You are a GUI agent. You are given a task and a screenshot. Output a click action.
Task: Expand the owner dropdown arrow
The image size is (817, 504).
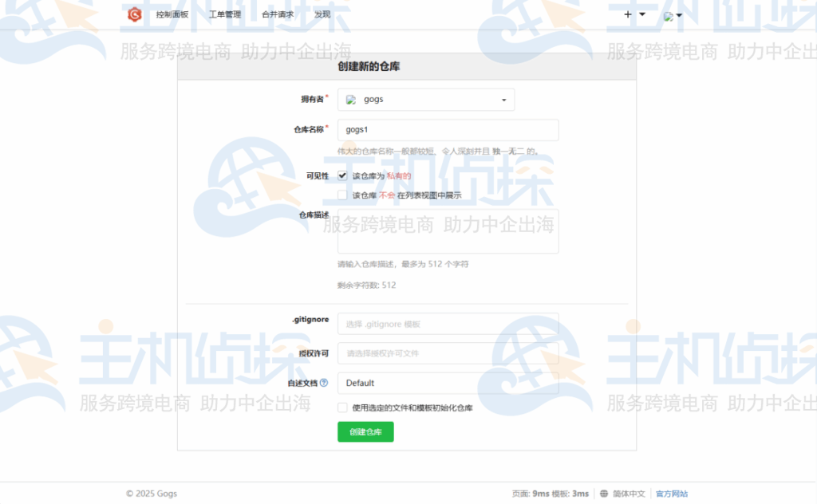pos(504,100)
